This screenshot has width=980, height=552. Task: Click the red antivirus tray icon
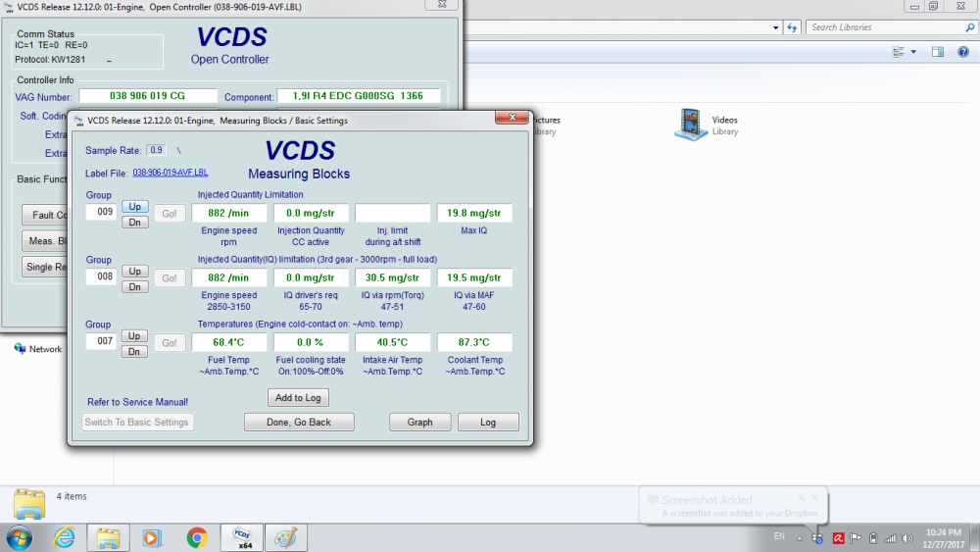(x=838, y=537)
